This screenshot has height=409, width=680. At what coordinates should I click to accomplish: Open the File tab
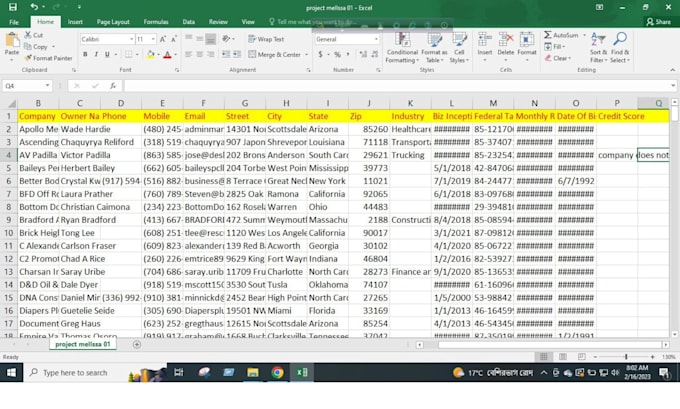[x=14, y=22]
